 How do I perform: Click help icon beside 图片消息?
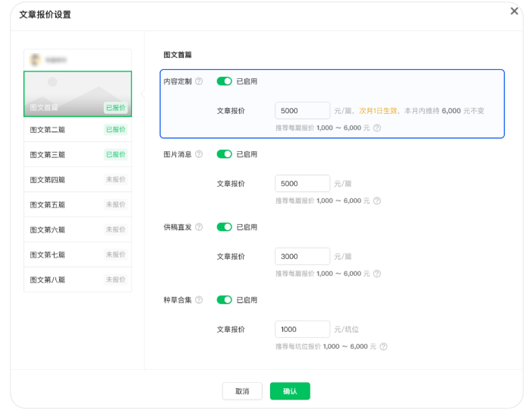(x=199, y=154)
